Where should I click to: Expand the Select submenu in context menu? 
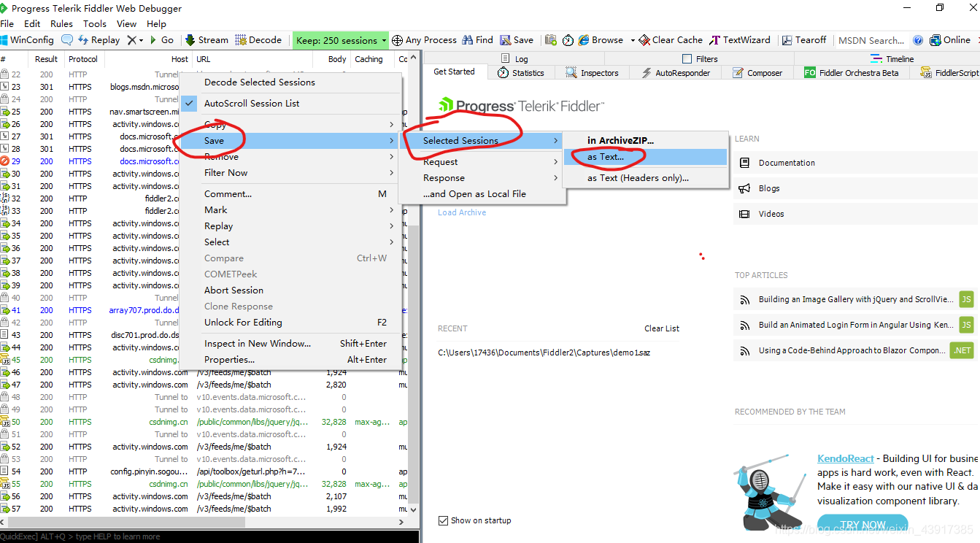[x=290, y=242]
